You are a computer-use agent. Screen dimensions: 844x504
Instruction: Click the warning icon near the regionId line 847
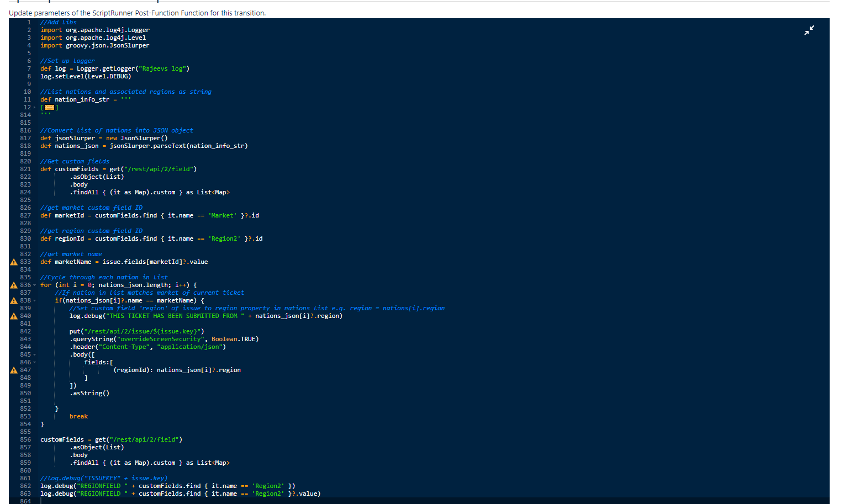click(14, 370)
